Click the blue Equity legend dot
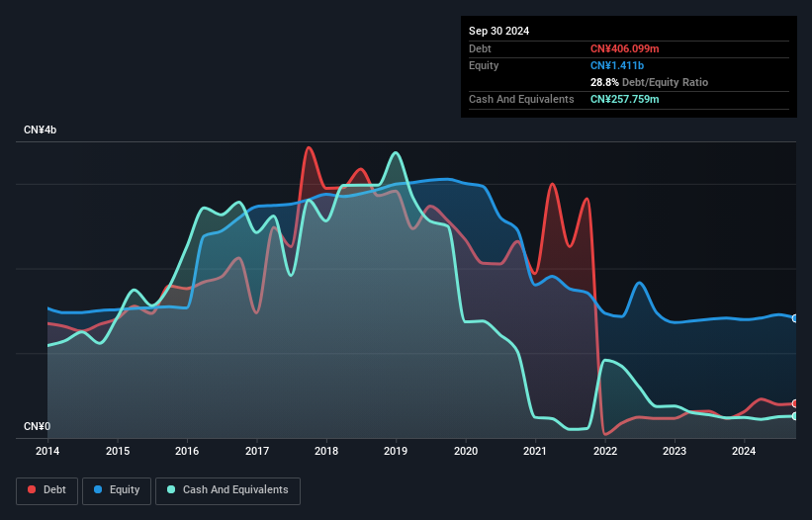 click(98, 489)
